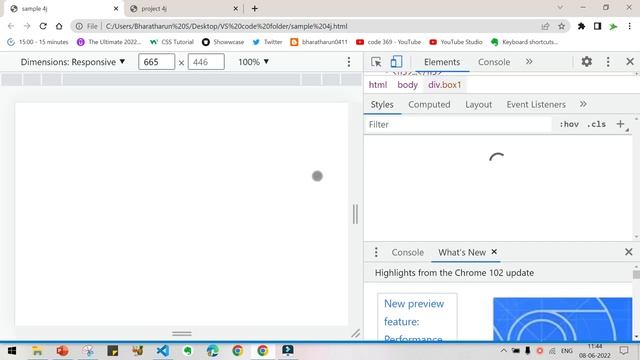Open DevTools customize menu
The height and width of the screenshot is (360, 640).
(608, 62)
